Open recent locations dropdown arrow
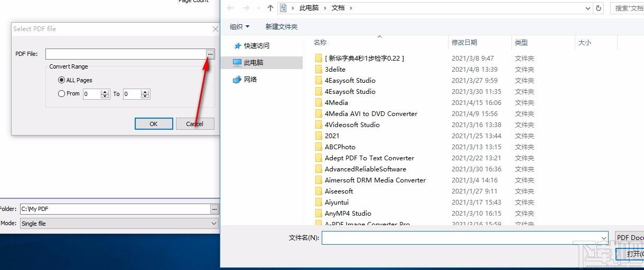Image resolution: width=644 pixels, height=270 pixels. pos(258,8)
